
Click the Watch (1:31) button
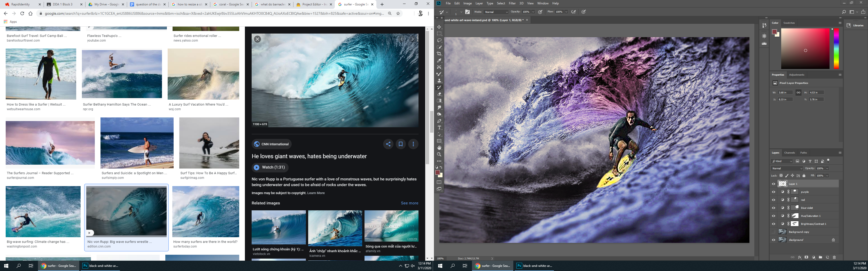tap(270, 167)
